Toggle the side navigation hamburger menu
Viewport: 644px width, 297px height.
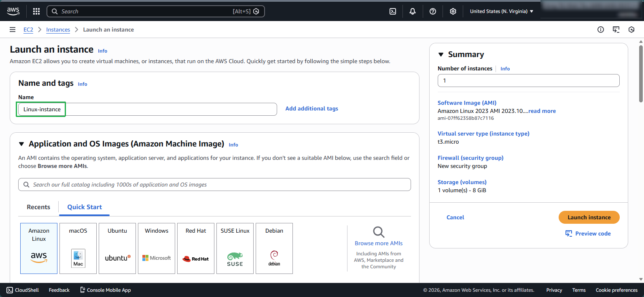[13, 30]
